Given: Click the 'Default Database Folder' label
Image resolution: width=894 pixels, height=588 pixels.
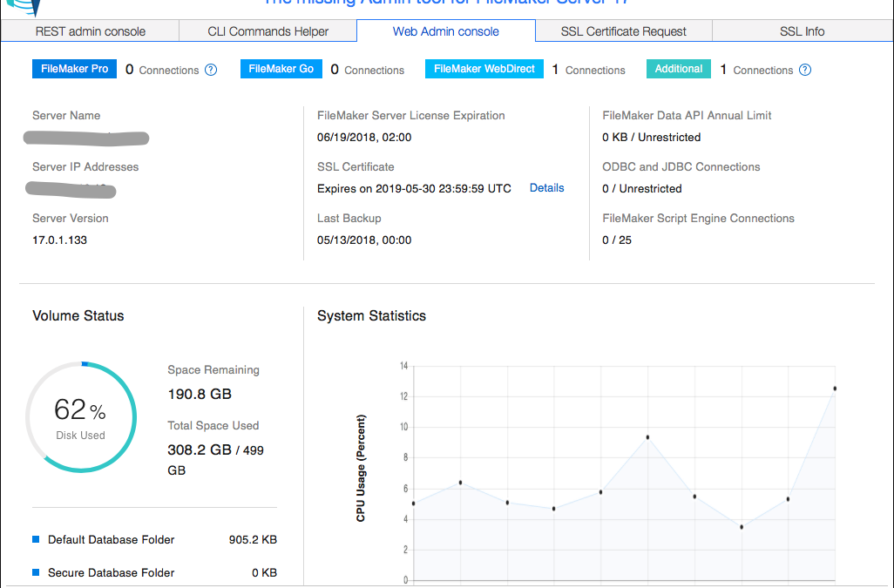Looking at the screenshot, I should tap(112, 539).
